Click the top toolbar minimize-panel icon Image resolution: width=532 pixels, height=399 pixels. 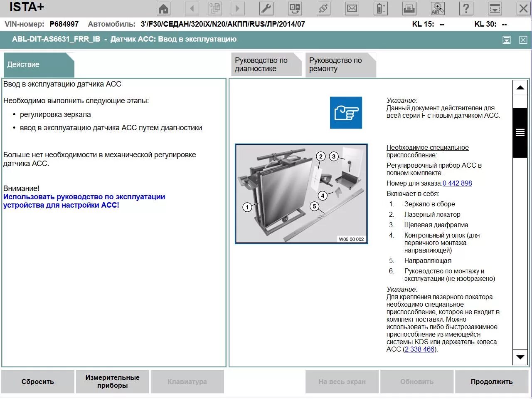[495, 8]
